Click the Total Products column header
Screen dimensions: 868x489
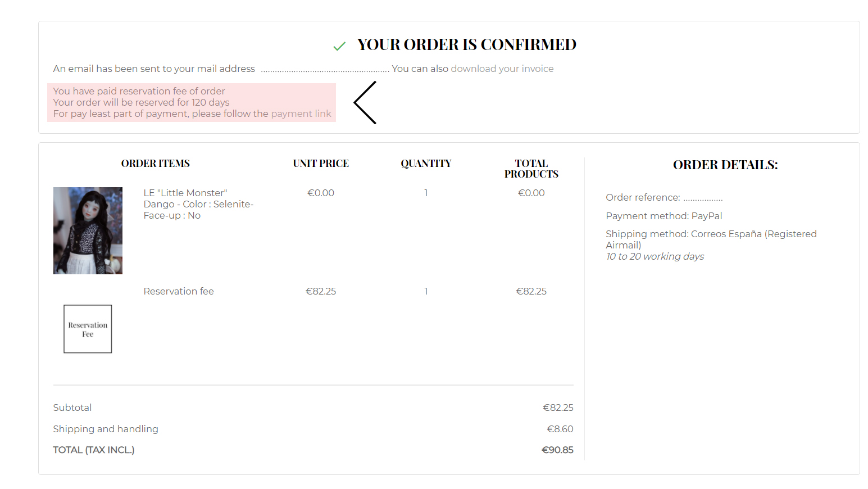point(531,169)
